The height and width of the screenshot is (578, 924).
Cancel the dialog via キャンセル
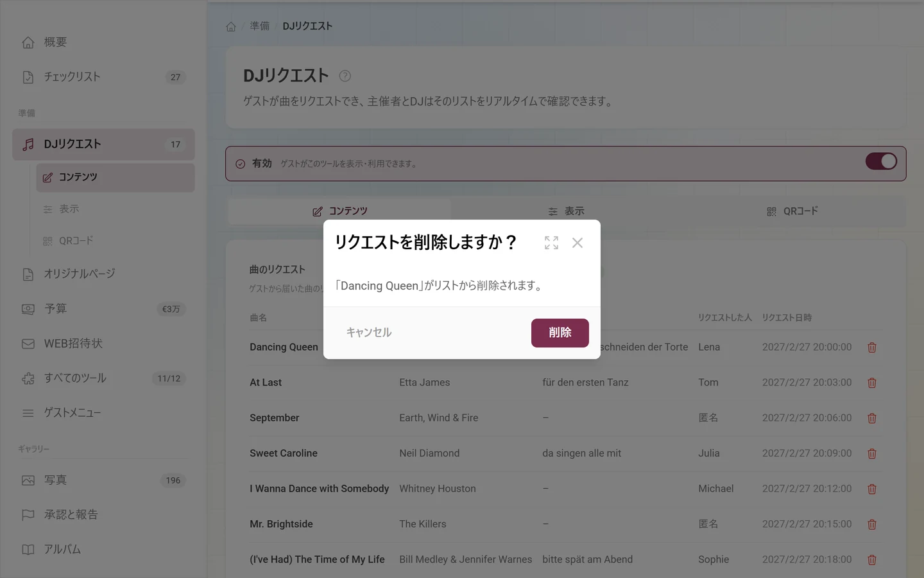coord(369,333)
